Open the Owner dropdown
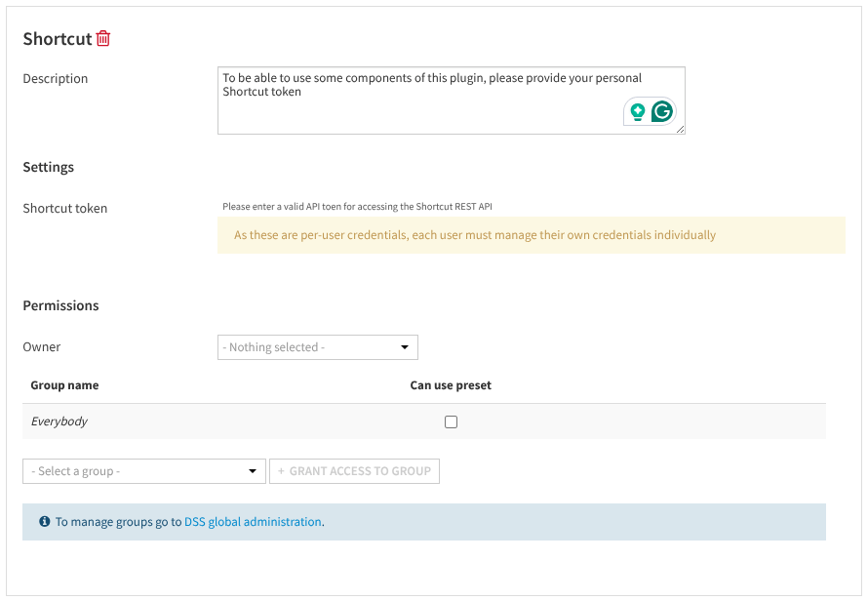 317,347
